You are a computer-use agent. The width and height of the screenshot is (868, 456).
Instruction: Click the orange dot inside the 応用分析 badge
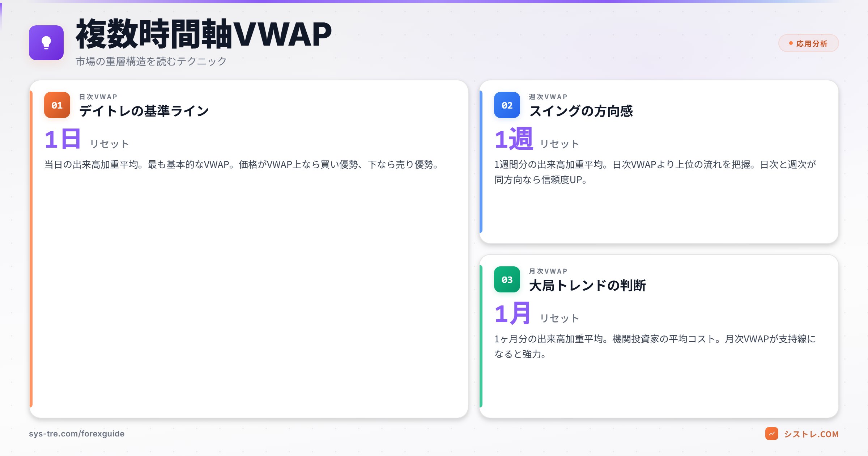(790, 43)
